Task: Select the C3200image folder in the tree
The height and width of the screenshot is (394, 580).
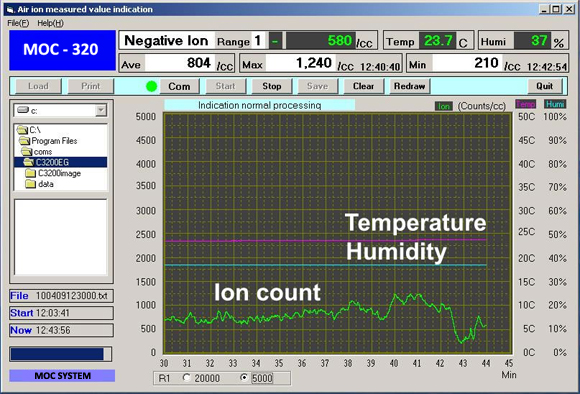Action: [53, 173]
